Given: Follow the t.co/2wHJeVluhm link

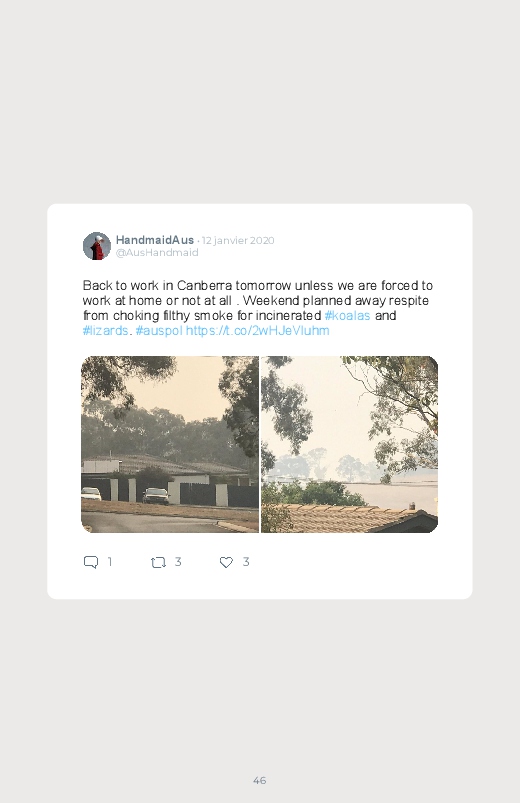Looking at the screenshot, I should tap(257, 330).
